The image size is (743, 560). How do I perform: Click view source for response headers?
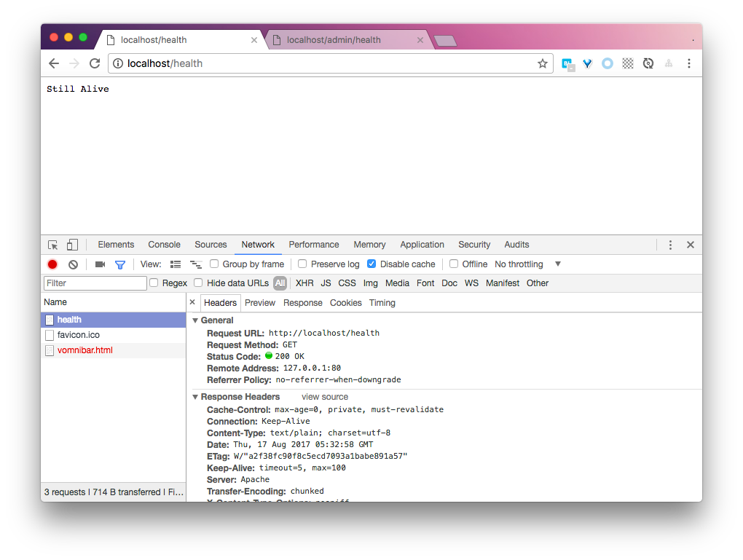[325, 397]
